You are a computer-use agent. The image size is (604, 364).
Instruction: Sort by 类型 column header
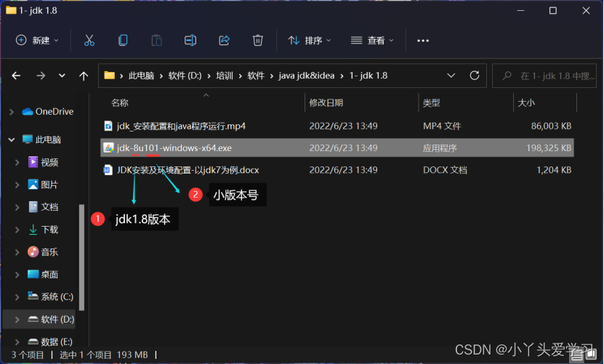tap(431, 103)
